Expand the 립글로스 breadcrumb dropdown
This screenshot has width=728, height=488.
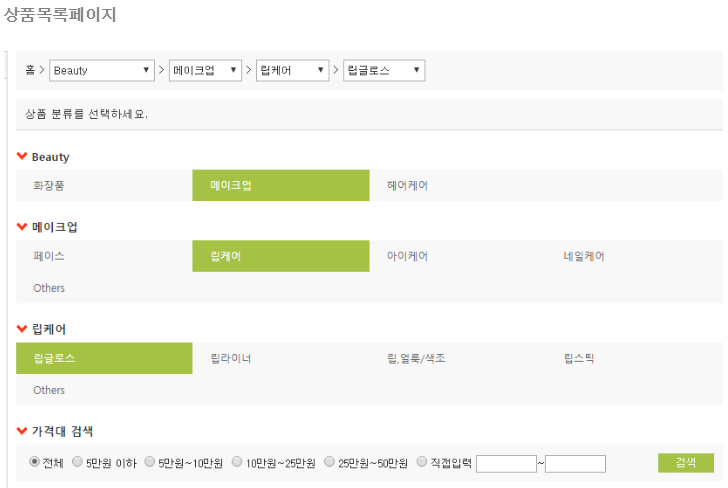point(384,71)
